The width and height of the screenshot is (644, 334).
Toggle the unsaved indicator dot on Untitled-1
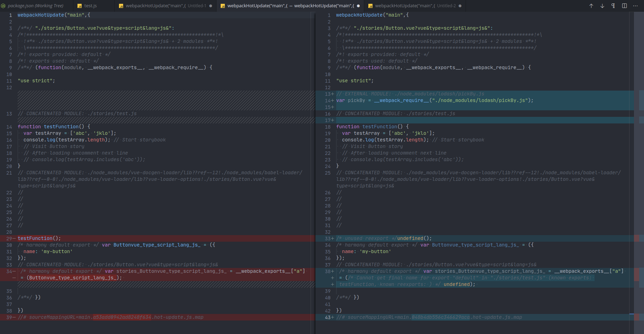(211, 6)
